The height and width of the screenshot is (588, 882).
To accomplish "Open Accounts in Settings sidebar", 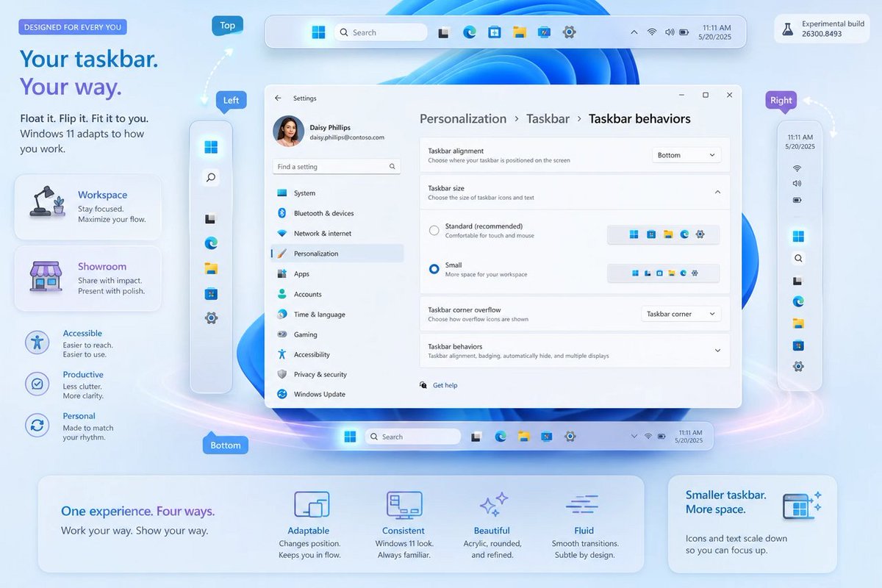I will click(x=337, y=294).
